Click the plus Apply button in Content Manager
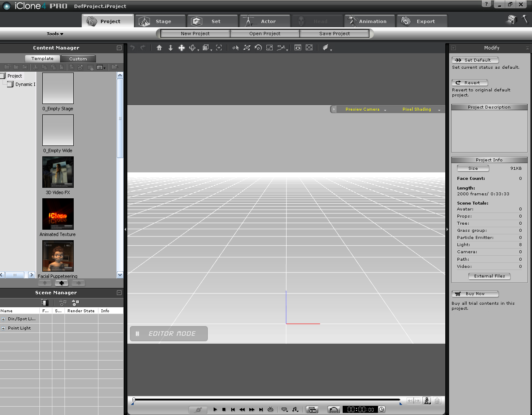The width and height of the screenshot is (532, 415). [x=62, y=283]
